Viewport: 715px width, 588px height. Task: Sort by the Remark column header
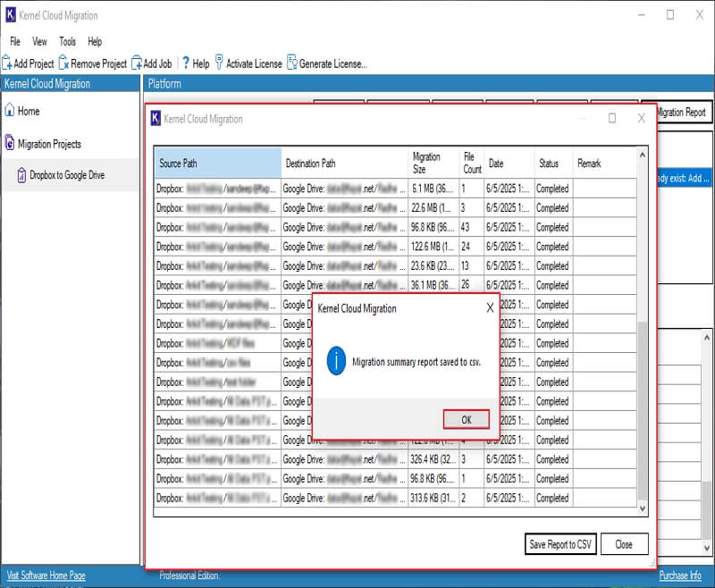point(605,163)
